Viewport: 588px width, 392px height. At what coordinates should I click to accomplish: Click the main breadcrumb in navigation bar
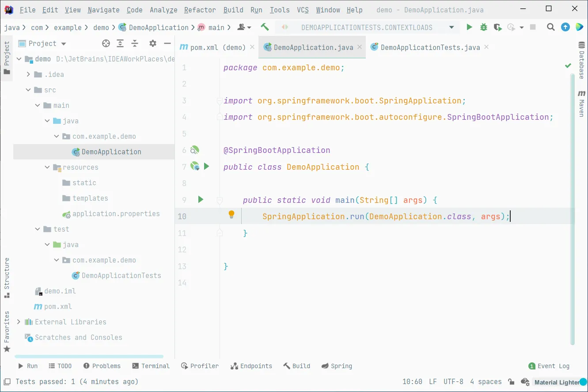click(x=212, y=27)
